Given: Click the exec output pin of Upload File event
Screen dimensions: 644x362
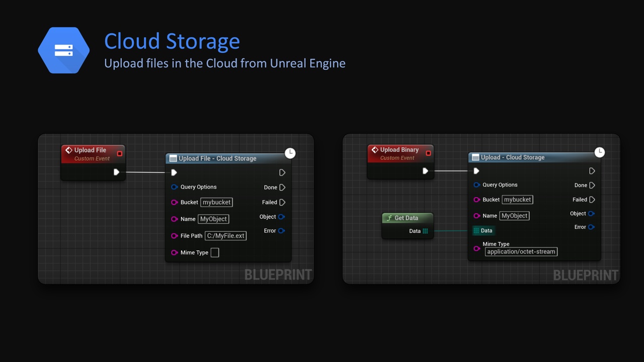Looking at the screenshot, I should point(116,172).
